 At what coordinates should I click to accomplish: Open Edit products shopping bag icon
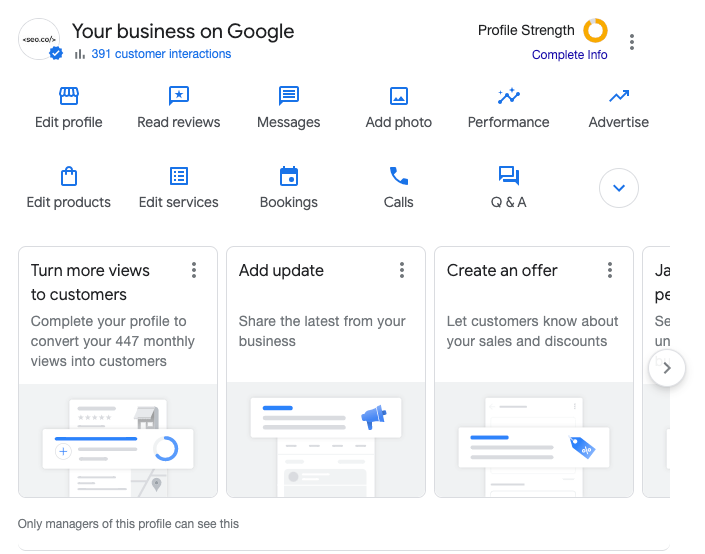(x=69, y=177)
